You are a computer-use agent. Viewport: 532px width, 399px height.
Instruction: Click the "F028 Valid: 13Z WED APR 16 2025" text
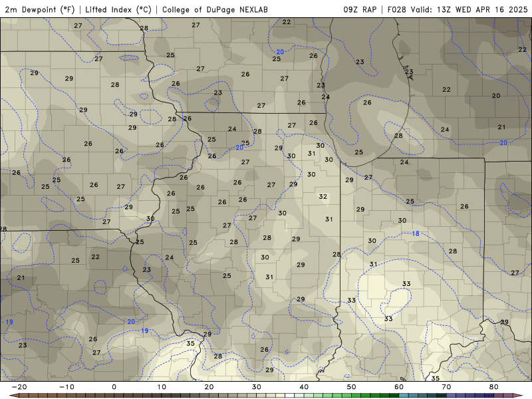pyautogui.click(x=458, y=9)
